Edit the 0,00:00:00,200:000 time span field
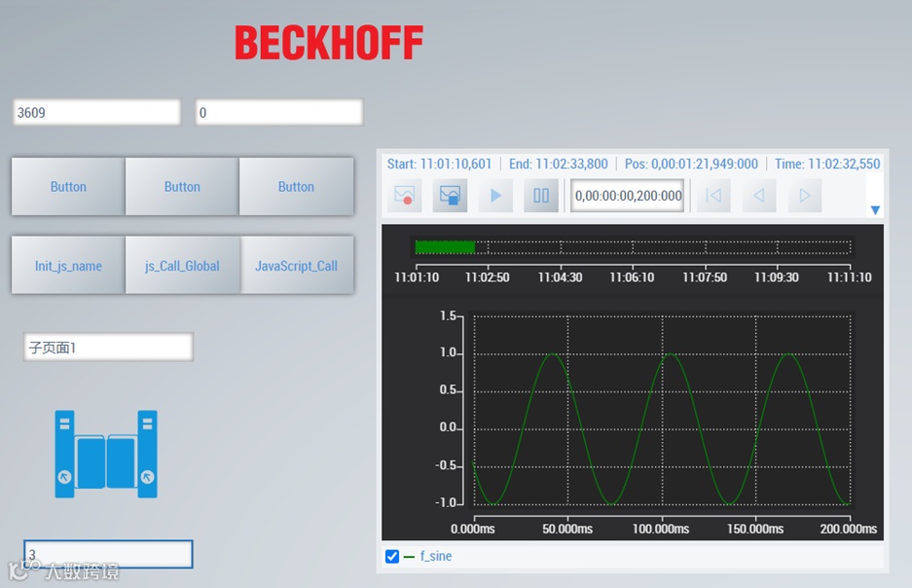Viewport: 912px width, 588px height. point(628,196)
